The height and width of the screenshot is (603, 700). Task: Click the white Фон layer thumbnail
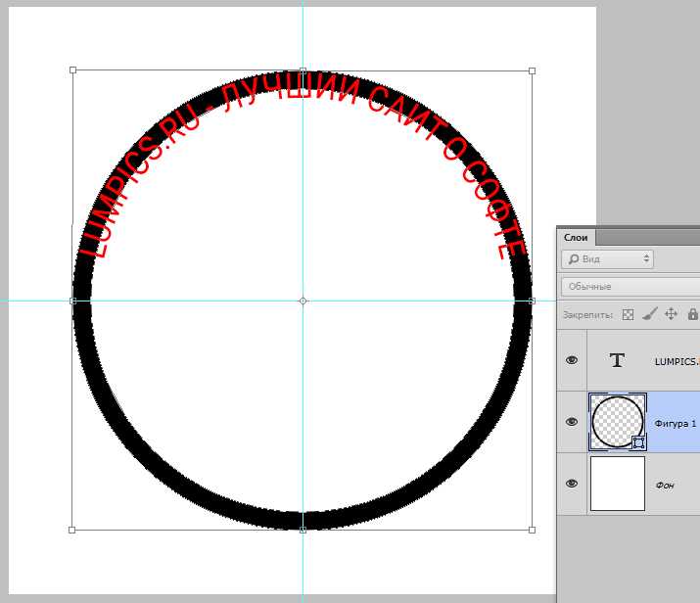(x=618, y=484)
